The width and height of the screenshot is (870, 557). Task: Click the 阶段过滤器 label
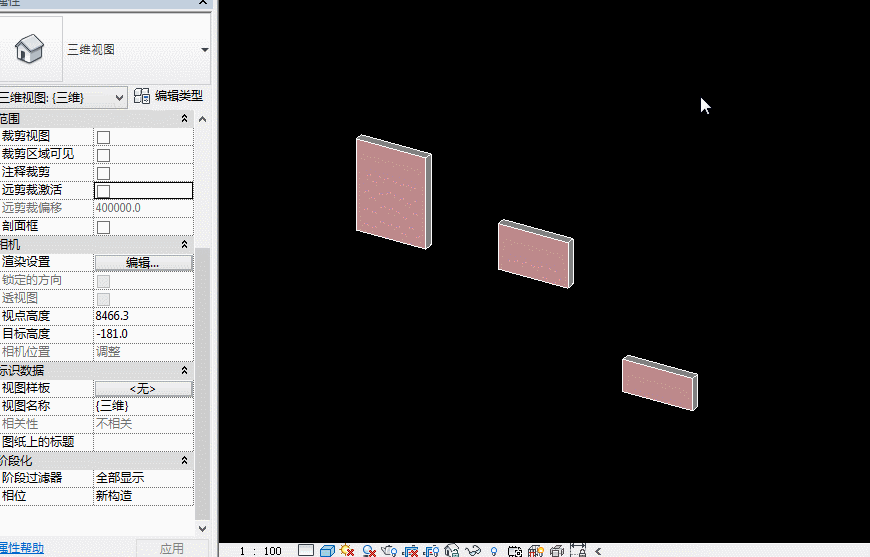[x=32, y=478]
